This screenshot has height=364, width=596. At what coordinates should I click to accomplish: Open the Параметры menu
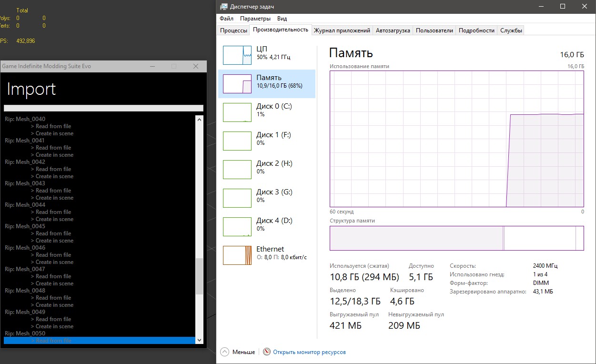pos(255,19)
